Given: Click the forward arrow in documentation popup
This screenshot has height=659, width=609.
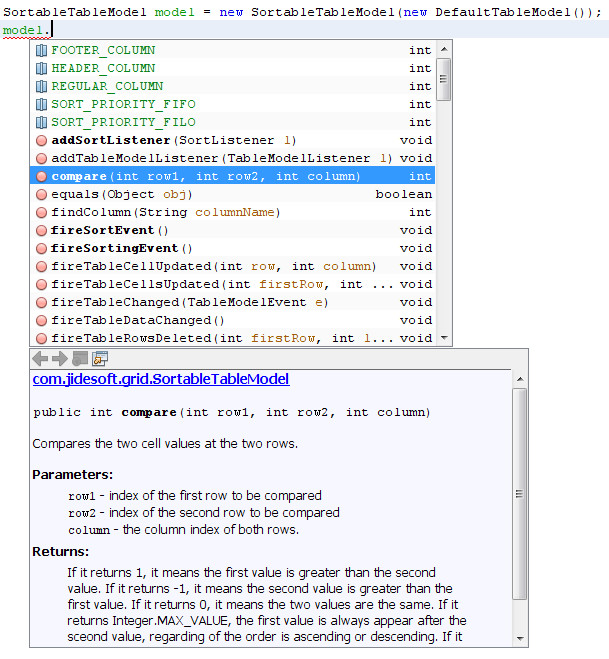Looking at the screenshot, I should click(x=60, y=358).
